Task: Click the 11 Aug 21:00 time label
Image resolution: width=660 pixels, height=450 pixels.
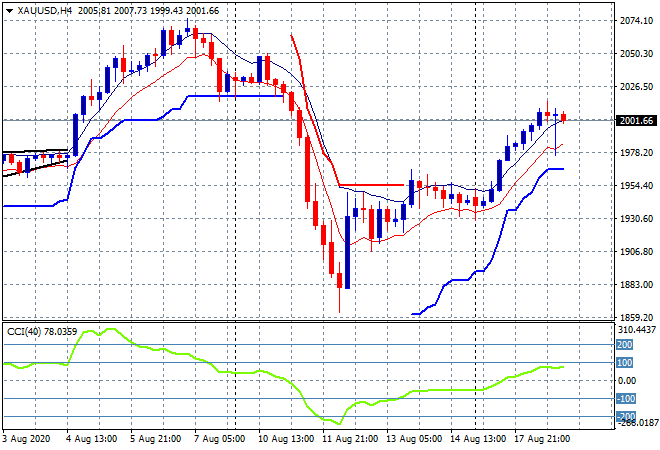Action: coord(351,439)
